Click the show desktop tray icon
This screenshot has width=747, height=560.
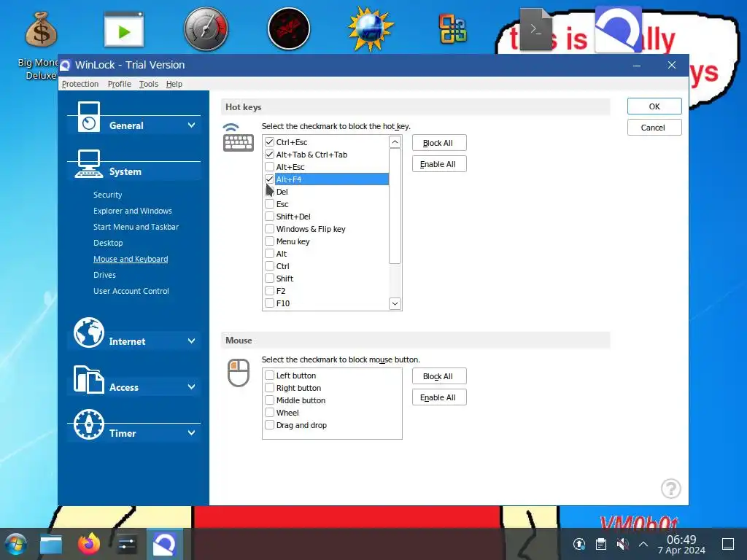click(728, 544)
